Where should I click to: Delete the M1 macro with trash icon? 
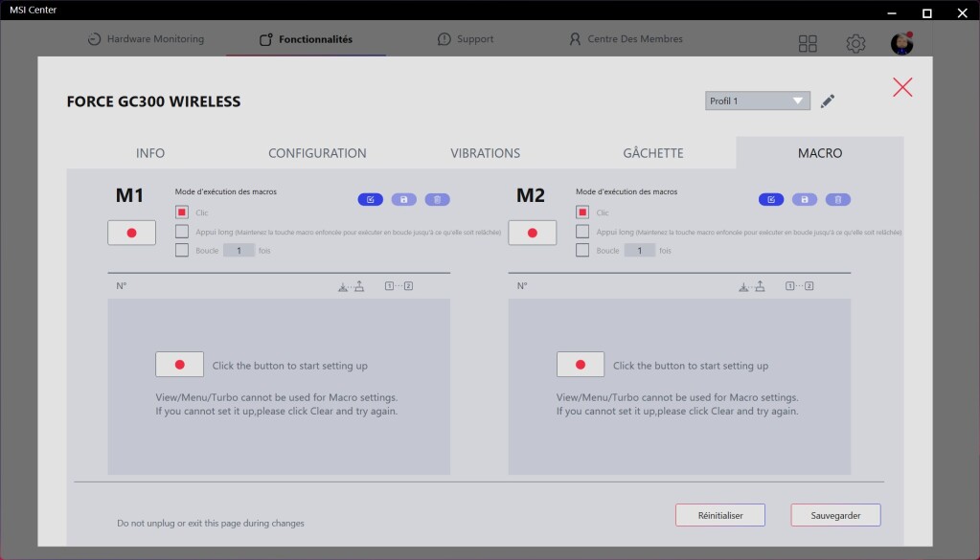coord(437,200)
